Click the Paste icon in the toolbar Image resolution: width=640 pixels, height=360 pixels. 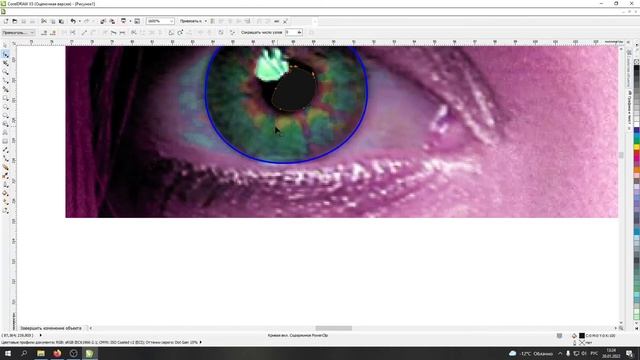[x=61, y=21]
